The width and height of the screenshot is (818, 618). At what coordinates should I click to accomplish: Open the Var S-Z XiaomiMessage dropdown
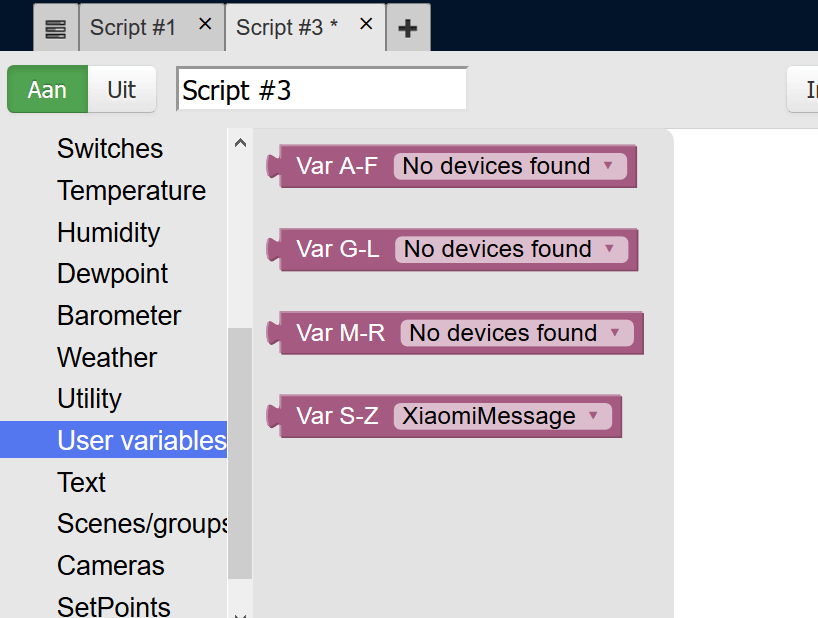[x=502, y=416]
